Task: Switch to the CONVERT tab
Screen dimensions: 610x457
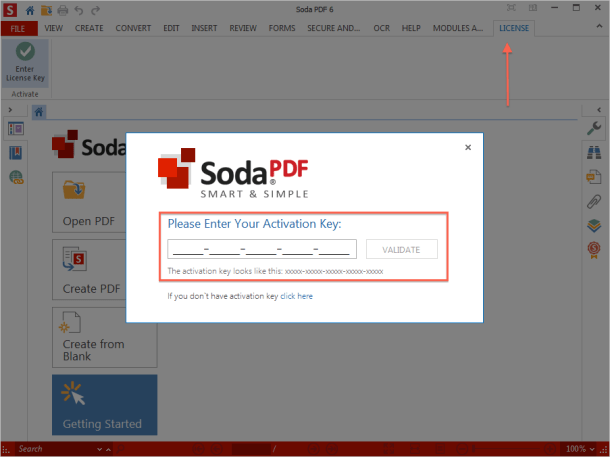Action: click(133, 28)
